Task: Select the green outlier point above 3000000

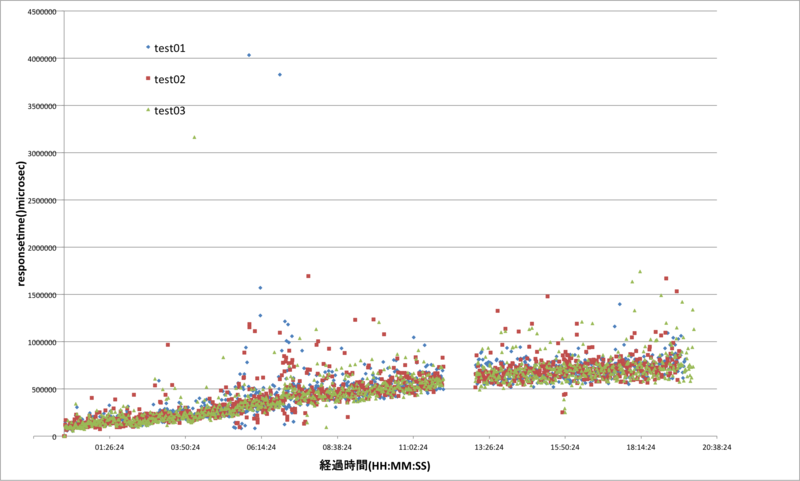Action: tap(194, 137)
